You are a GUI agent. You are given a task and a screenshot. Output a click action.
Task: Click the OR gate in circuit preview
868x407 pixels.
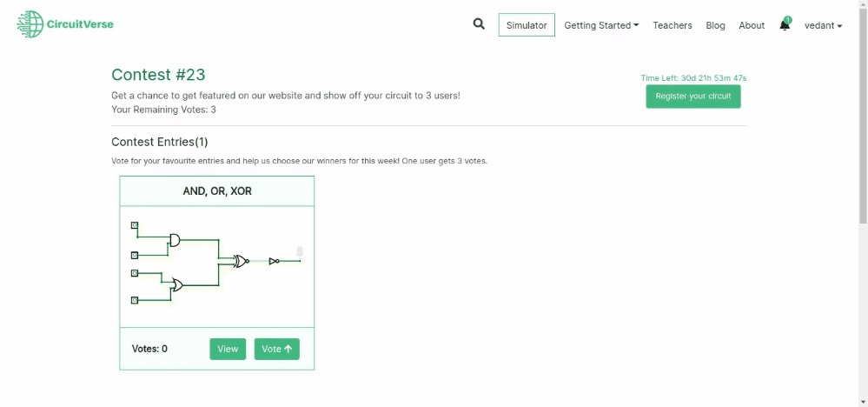177,284
